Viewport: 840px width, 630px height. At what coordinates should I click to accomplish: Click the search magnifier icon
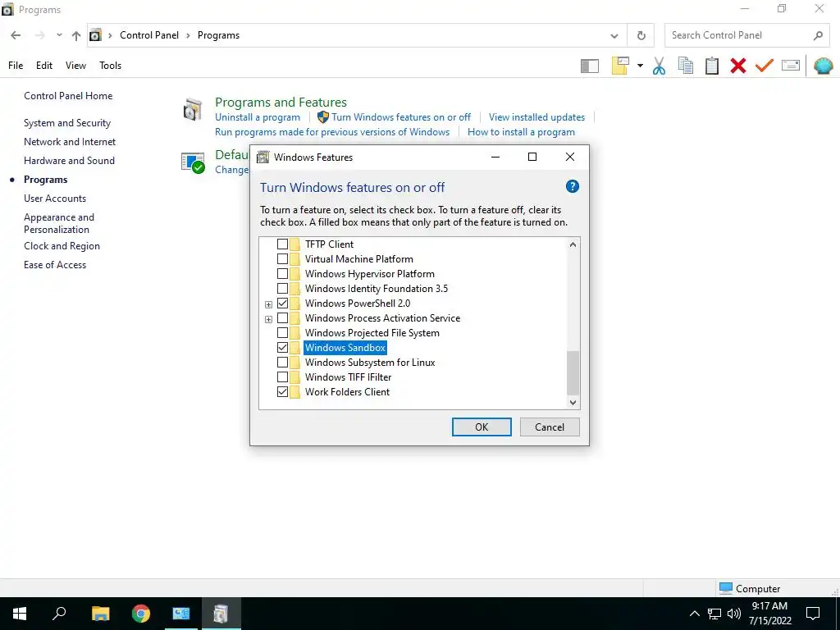point(818,35)
